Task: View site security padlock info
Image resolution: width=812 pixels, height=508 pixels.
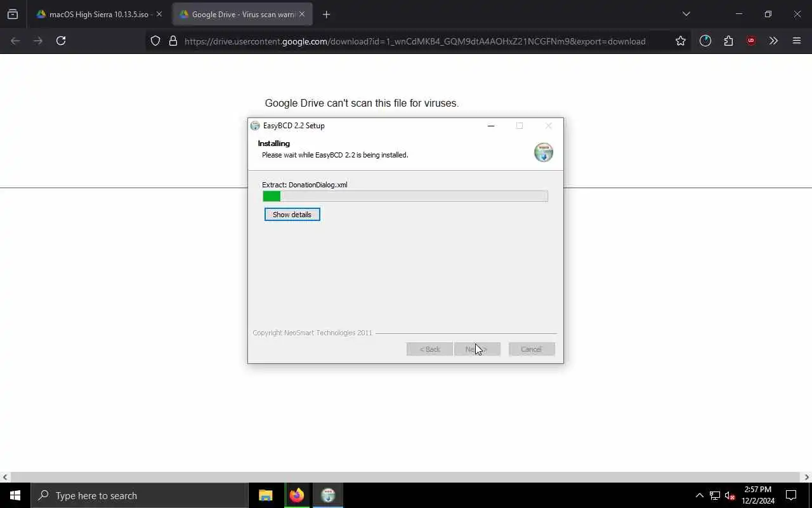Action: [173, 41]
